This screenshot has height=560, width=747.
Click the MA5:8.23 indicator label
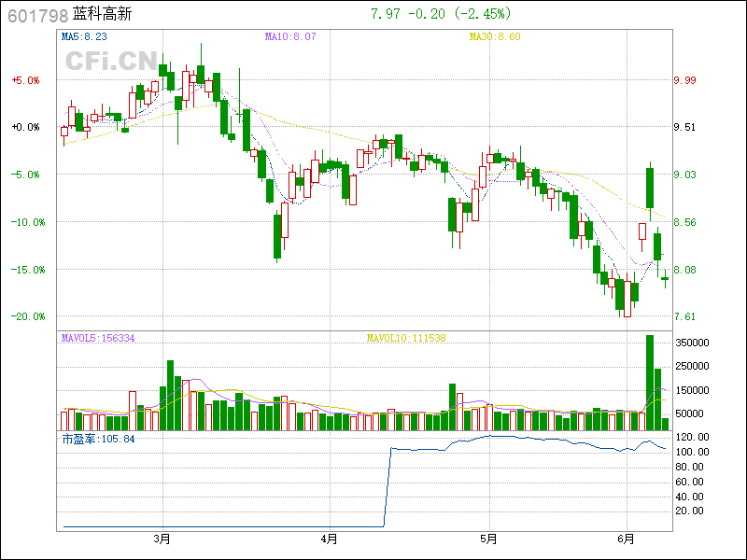[x=84, y=36]
